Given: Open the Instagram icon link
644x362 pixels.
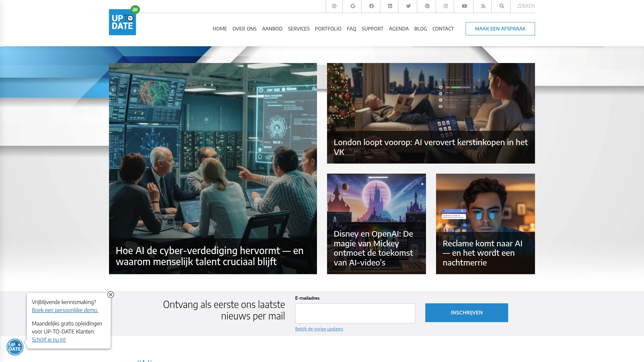Looking at the screenshot, I should tap(445, 6).
